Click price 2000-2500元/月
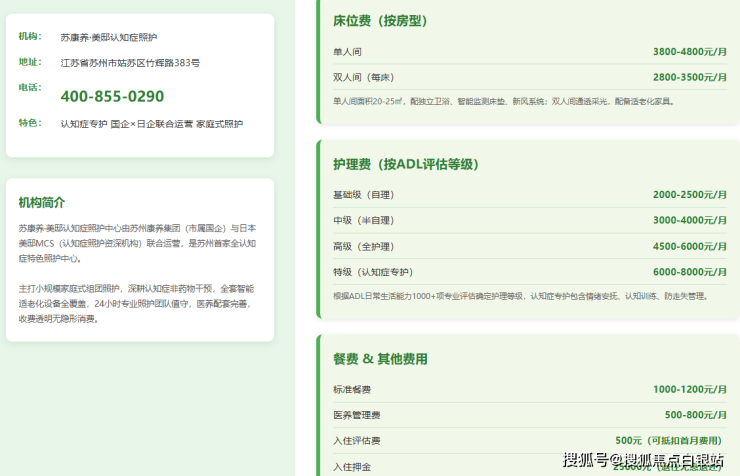Viewport: 740px width, 476px height. click(690, 194)
